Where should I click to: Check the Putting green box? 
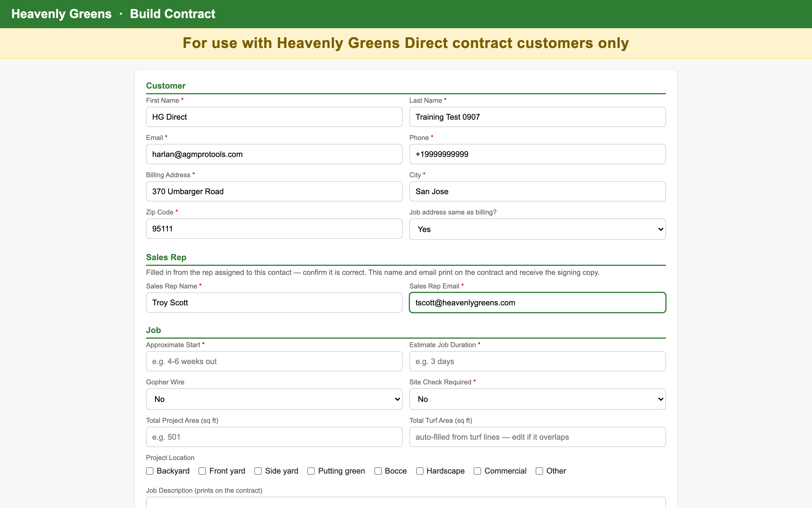point(311,471)
